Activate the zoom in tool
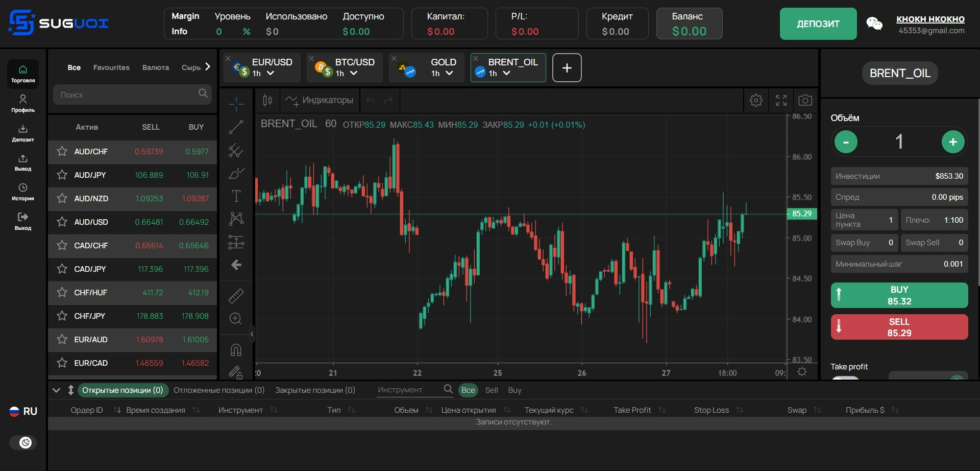 [x=236, y=318]
